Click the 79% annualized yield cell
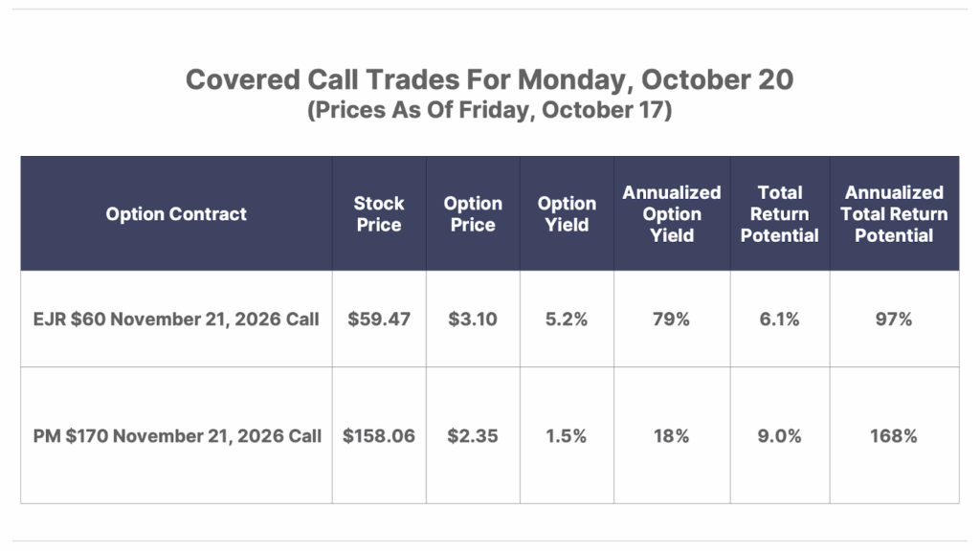Image resolution: width=980 pixels, height=551 pixels. [672, 320]
